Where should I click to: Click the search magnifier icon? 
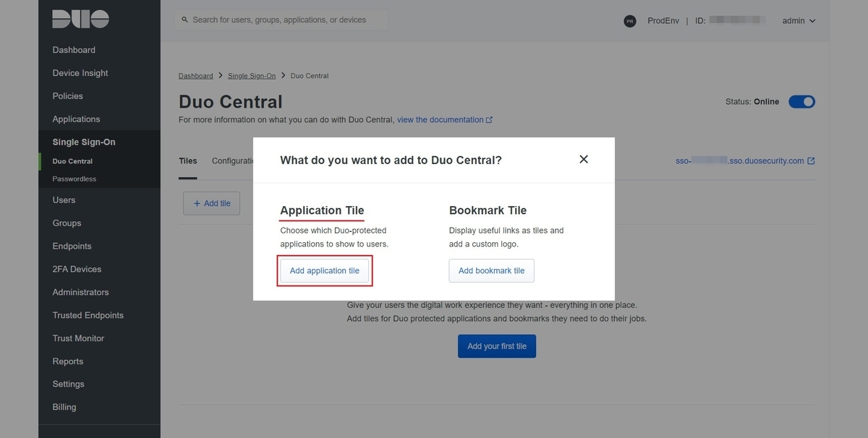point(184,20)
